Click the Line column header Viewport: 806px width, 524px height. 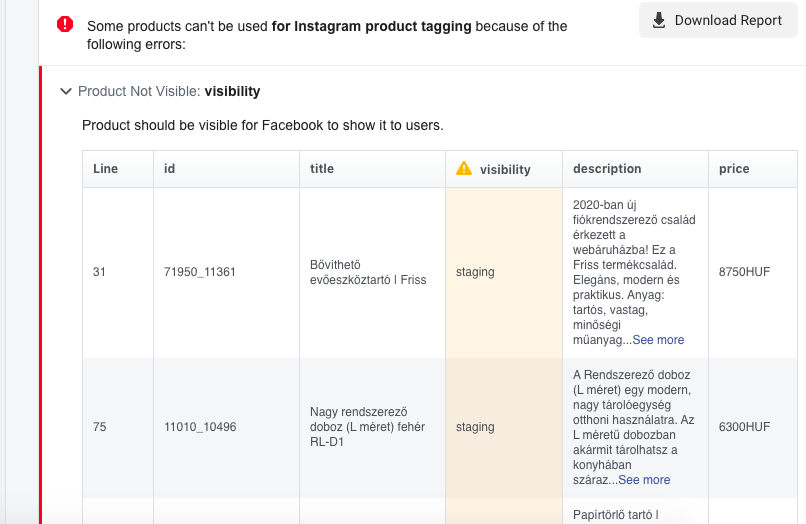(x=118, y=169)
